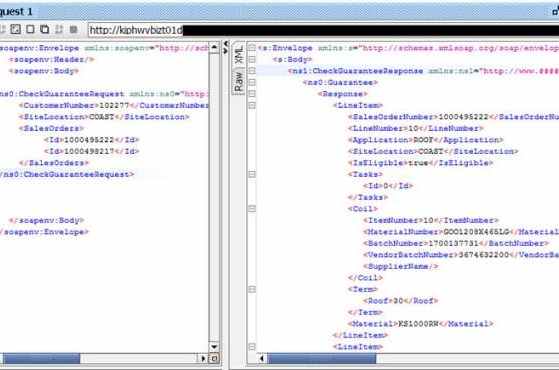
Task: Click request pane vertical scrollbar down arrow
Action: click(x=214, y=346)
